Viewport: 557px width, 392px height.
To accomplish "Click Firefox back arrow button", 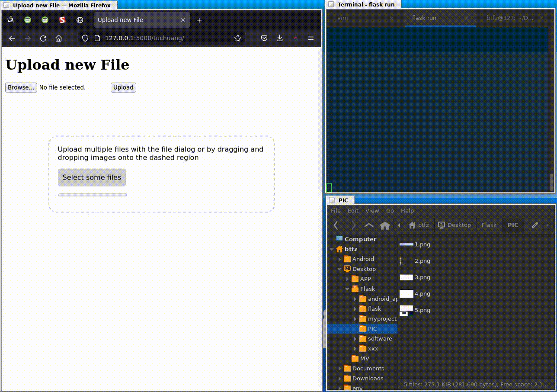I will (12, 38).
